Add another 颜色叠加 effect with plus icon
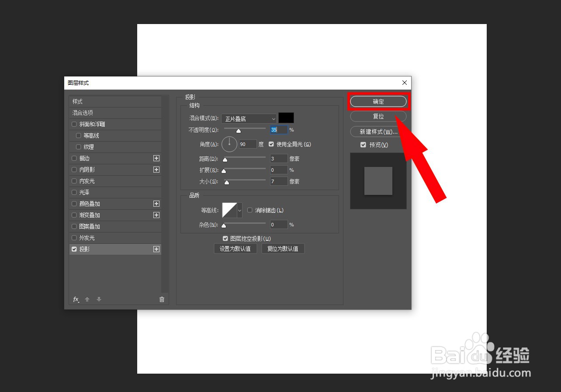Viewport: 561px width, 392px height. point(156,204)
